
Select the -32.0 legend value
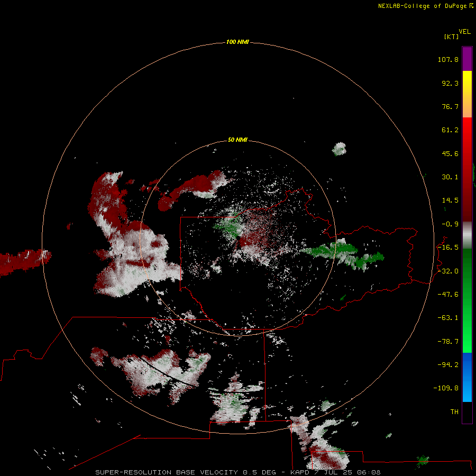coord(448,271)
